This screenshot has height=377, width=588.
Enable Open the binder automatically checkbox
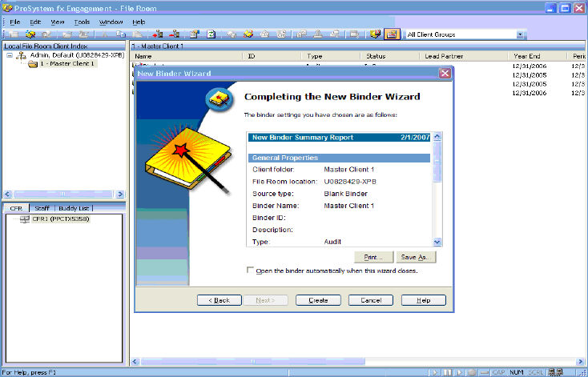tap(251, 271)
